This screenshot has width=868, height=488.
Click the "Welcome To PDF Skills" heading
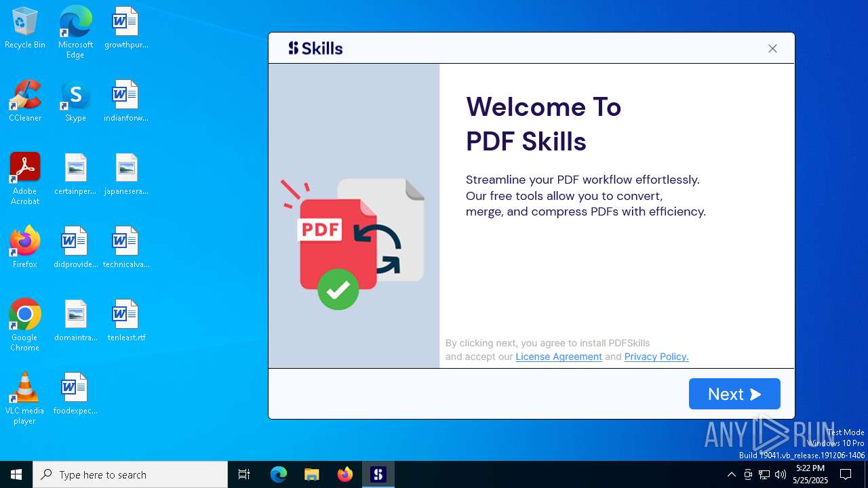coord(543,124)
